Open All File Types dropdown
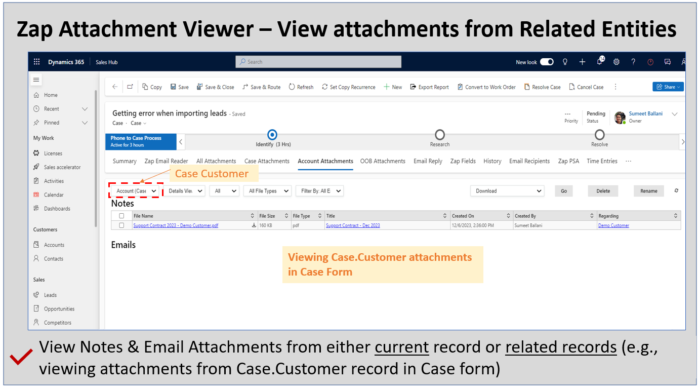This screenshot has width=700, height=388. pos(268,191)
